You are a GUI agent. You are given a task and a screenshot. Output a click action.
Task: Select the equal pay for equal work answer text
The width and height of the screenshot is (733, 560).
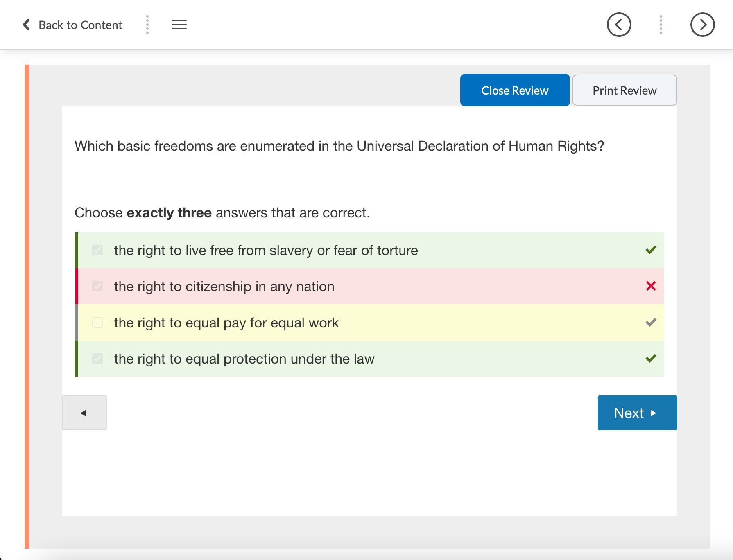click(226, 323)
